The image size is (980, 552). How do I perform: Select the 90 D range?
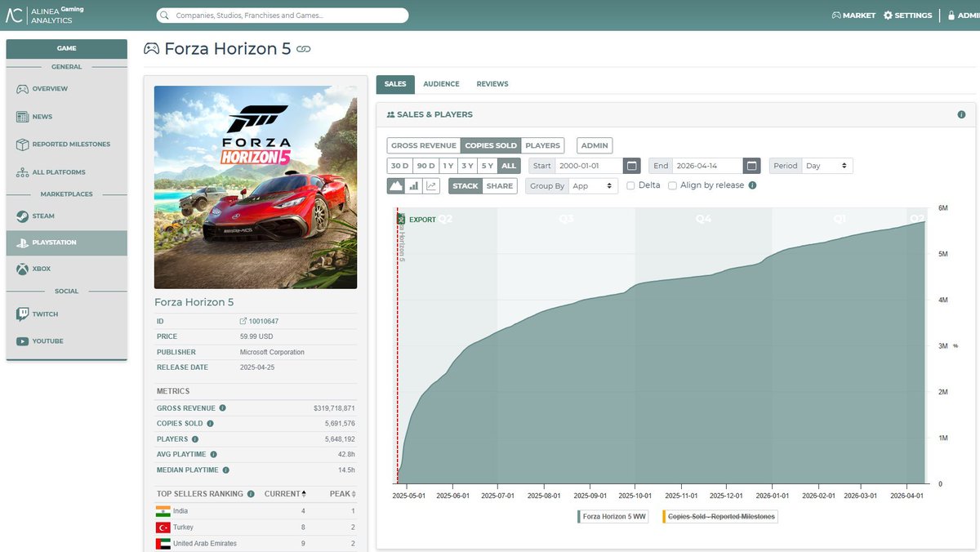(425, 166)
